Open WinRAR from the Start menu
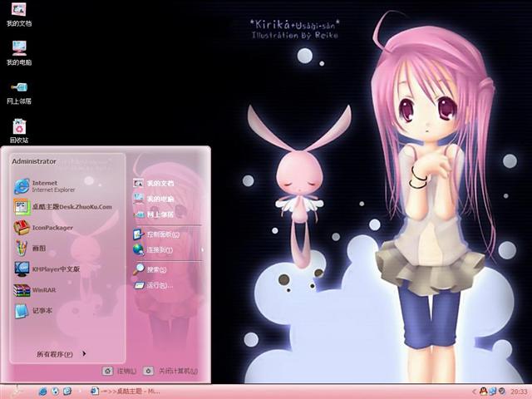This screenshot has width=532, height=399. coord(43,289)
